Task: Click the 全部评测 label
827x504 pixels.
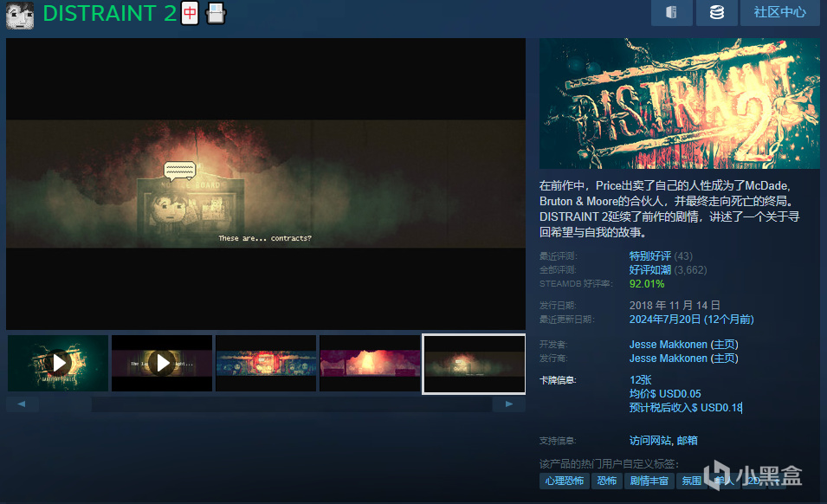Action: click(x=558, y=270)
